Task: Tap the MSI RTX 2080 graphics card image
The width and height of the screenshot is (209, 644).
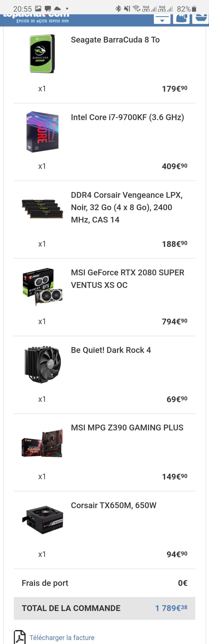Action: [x=43, y=286]
